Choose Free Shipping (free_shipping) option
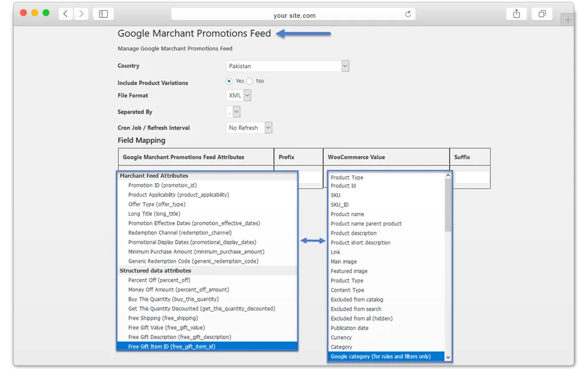The width and height of the screenshot is (588, 369). [x=207, y=318]
